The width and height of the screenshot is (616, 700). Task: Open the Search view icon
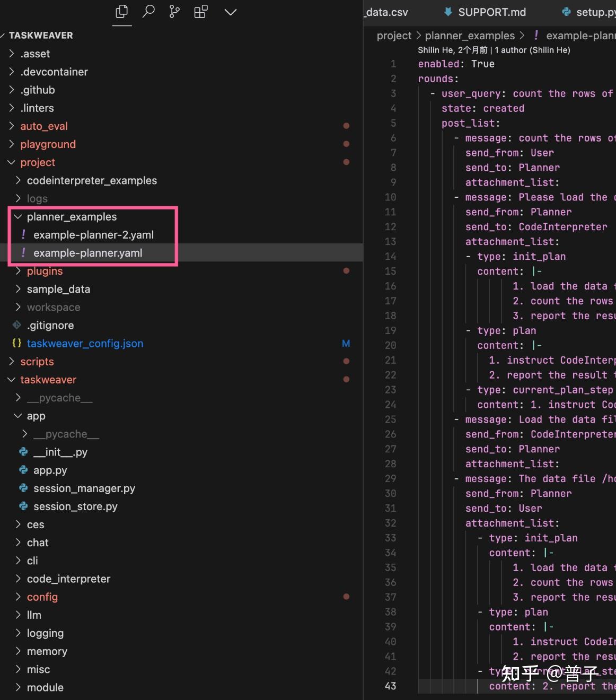[x=148, y=12]
